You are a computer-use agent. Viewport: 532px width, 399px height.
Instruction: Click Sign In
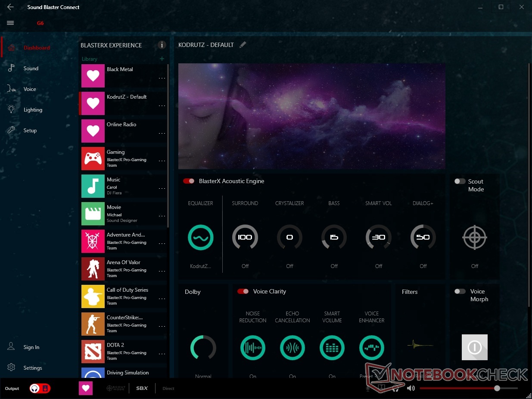point(31,347)
